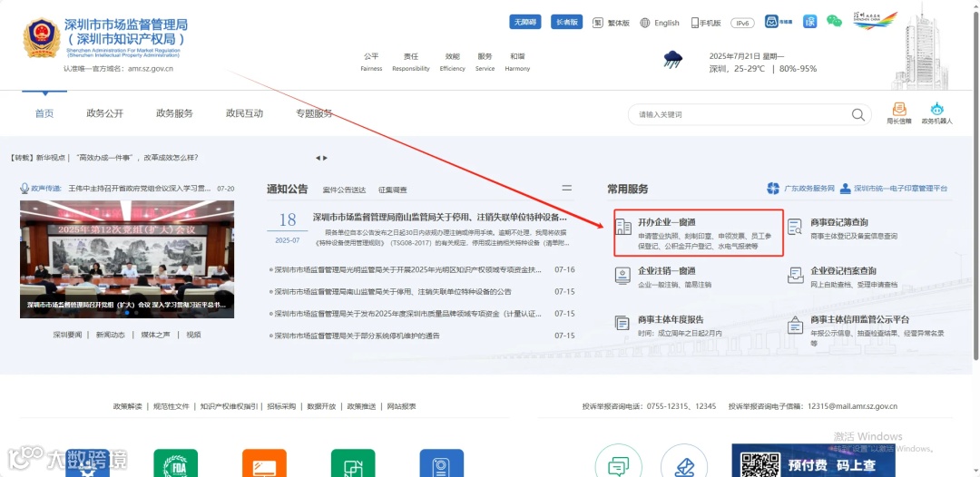Click the 企业登记档案查询 icon
Image resolution: width=980 pixels, height=477 pixels.
795,276
